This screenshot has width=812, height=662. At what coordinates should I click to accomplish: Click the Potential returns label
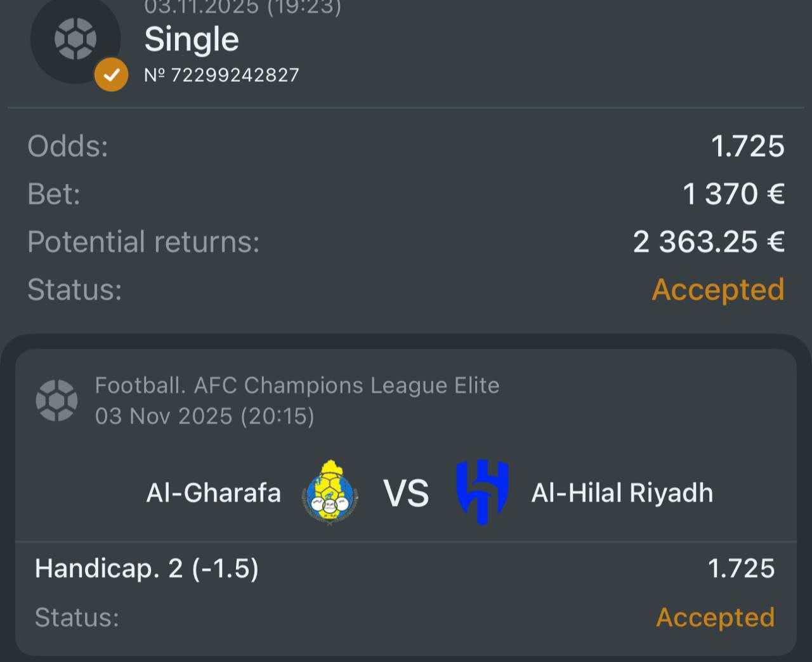coord(143,242)
